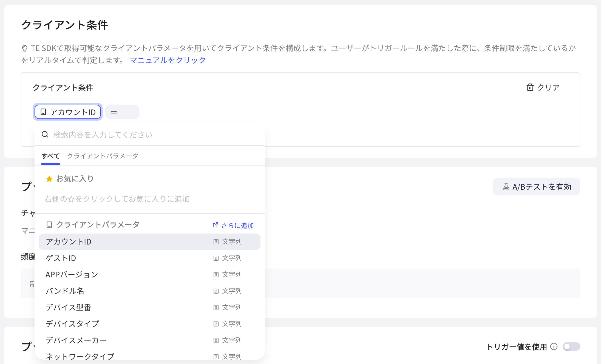Switch to the すべて tab

coord(51,156)
